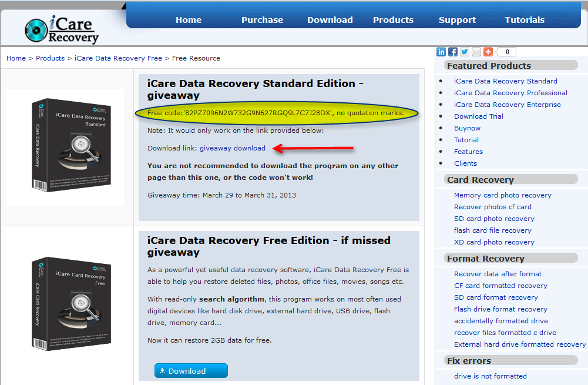Open XD card photo recovery link
588x385 pixels.
(x=494, y=242)
